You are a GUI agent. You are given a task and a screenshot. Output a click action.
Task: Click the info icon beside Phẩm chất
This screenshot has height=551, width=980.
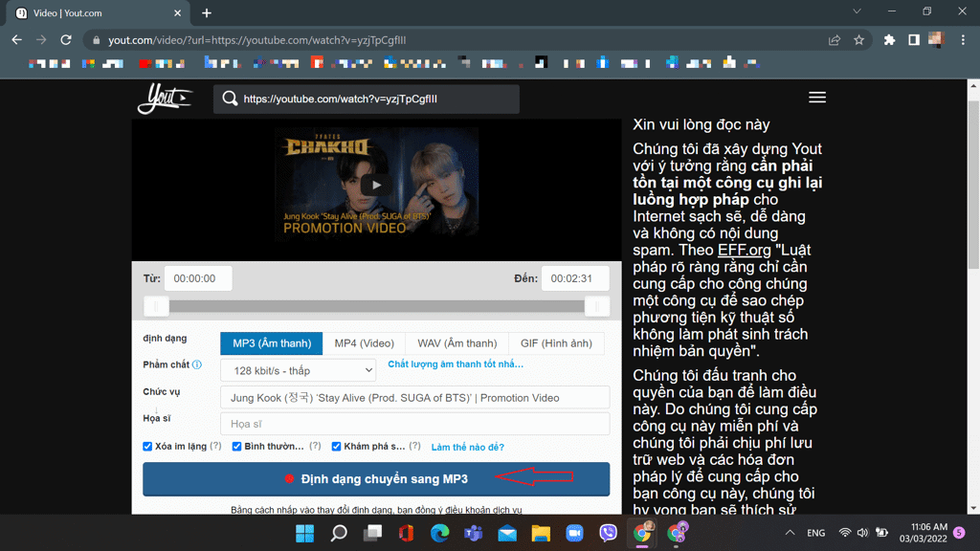click(x=197, y=364)
